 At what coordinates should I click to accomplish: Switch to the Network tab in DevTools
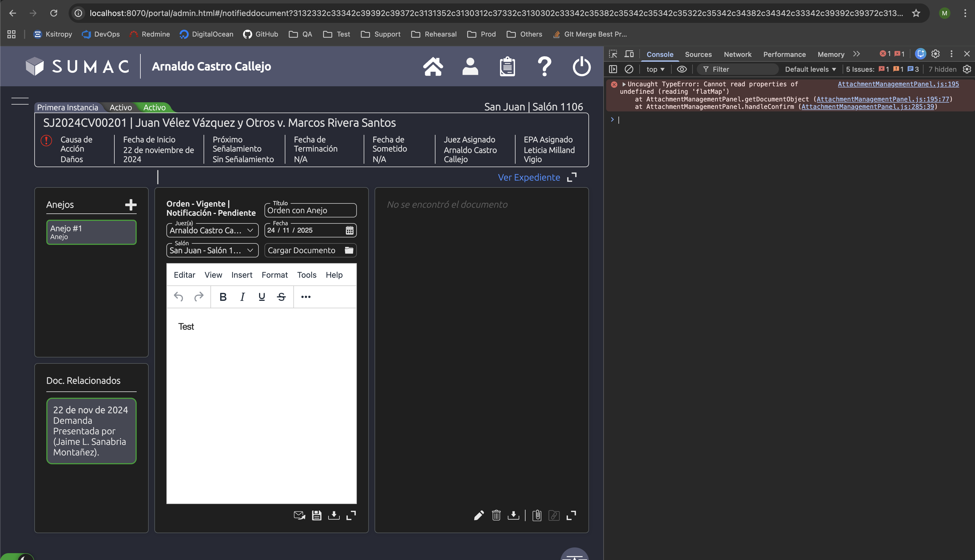[737, 54]
